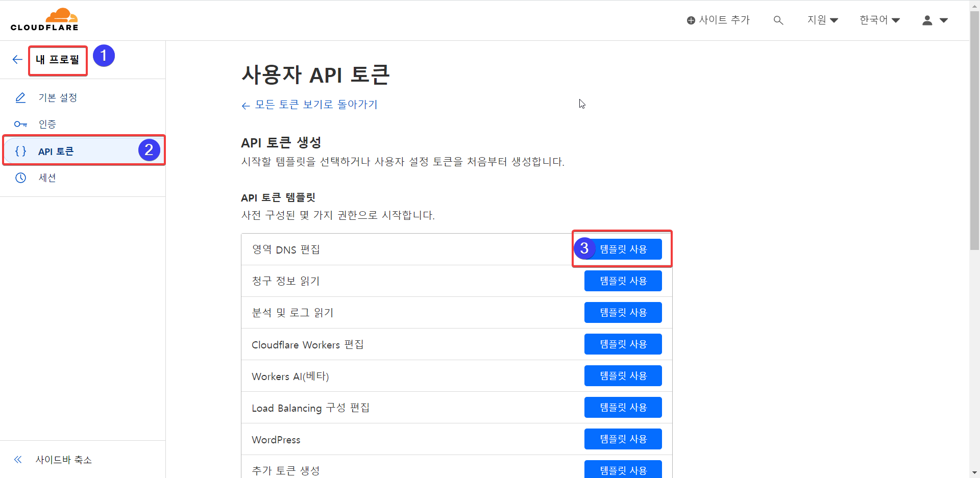Click the scrollbar down arrow

[x=974, y=473]
